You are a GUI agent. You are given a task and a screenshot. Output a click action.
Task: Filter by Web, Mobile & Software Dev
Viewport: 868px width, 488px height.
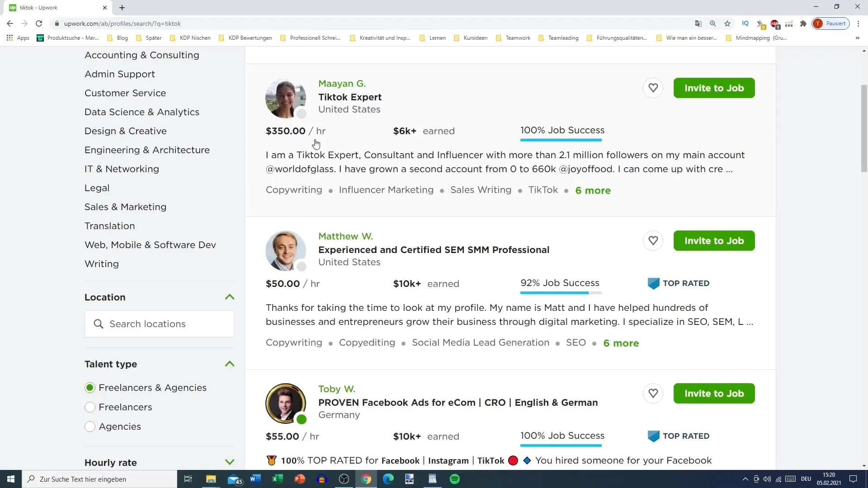(x=150, y=245)
